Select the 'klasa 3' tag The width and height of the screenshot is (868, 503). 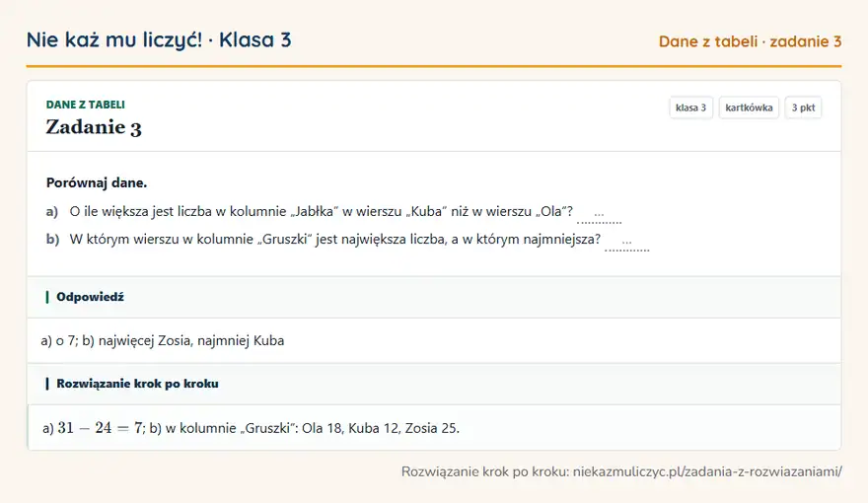point(690,108)
